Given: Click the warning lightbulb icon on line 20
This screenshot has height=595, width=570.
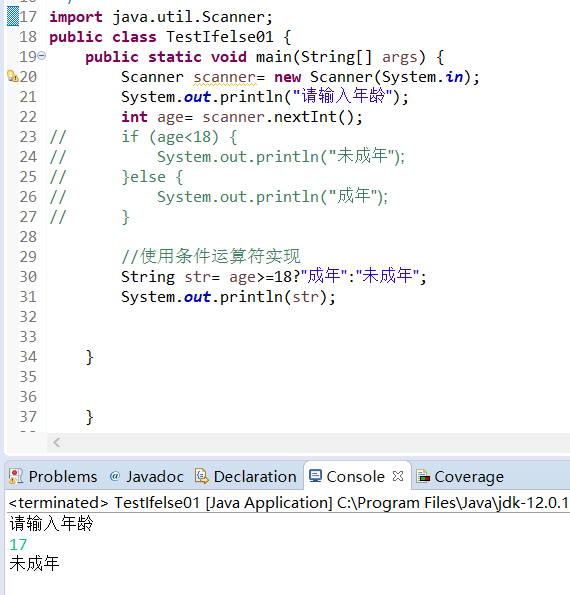Looking at the screenshot, I should click(13, 76).
